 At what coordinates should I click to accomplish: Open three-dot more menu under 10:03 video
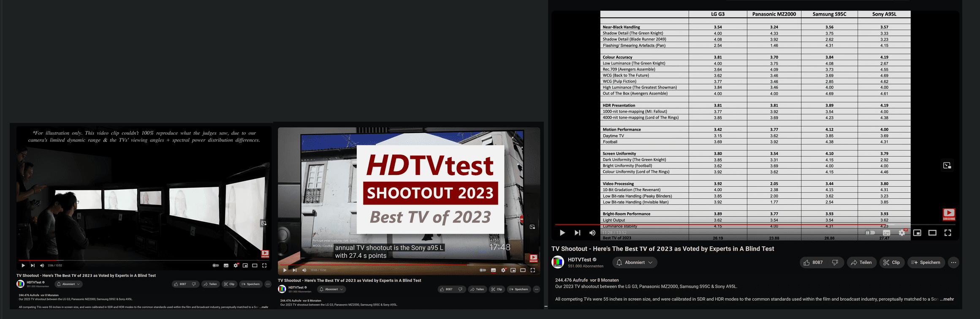(536, 289)
